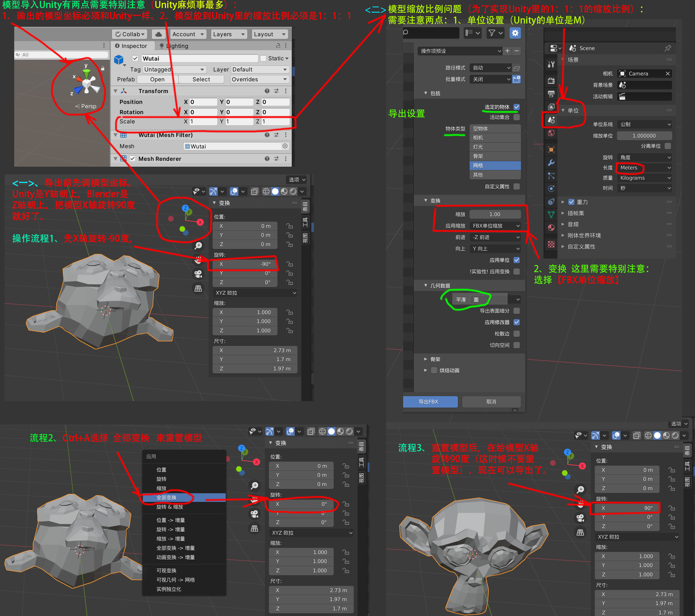Remove operator preset with the minus button
The height and width of the screenshot is (616, 695).
click(x=517, y=51)
